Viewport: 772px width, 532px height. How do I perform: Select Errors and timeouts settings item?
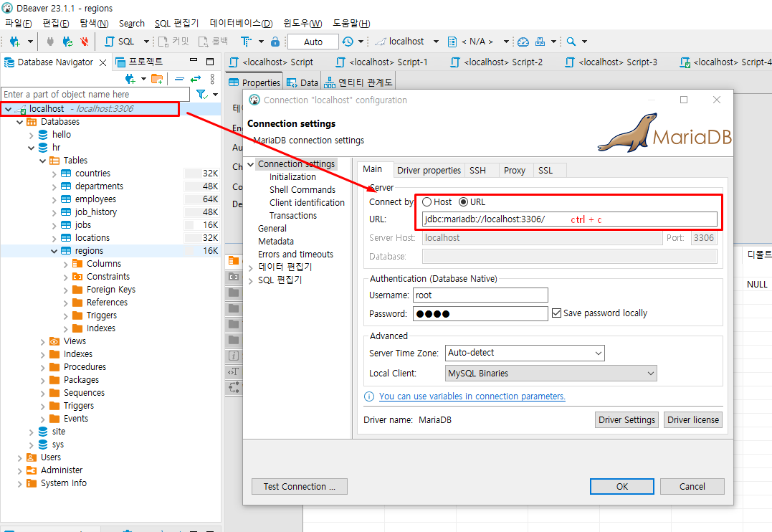(x=295, y=255)
